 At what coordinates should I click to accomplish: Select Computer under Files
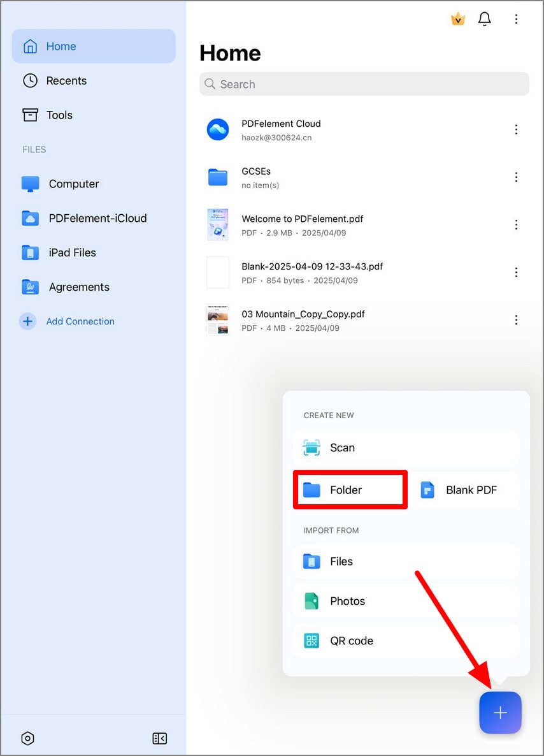pos(94,184)
